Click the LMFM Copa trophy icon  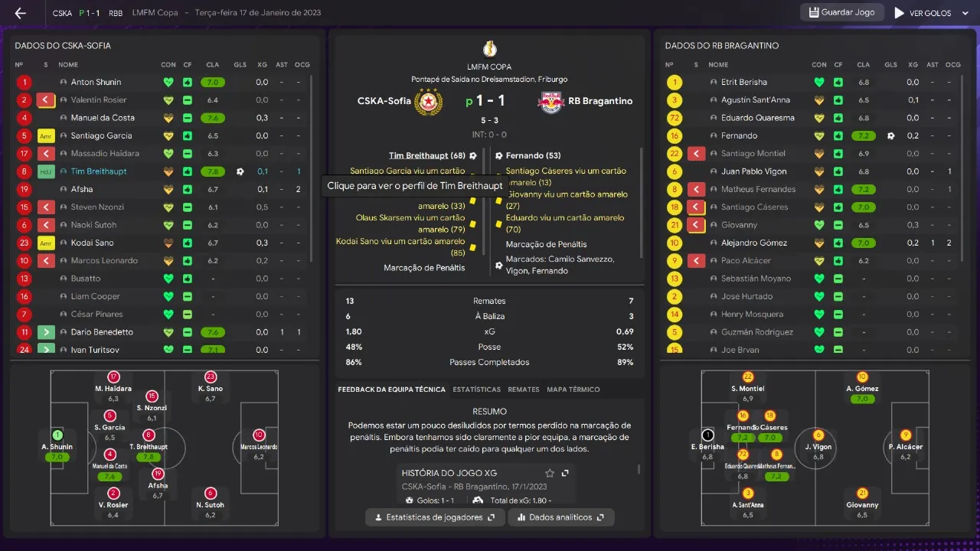(x=490, y=48)
